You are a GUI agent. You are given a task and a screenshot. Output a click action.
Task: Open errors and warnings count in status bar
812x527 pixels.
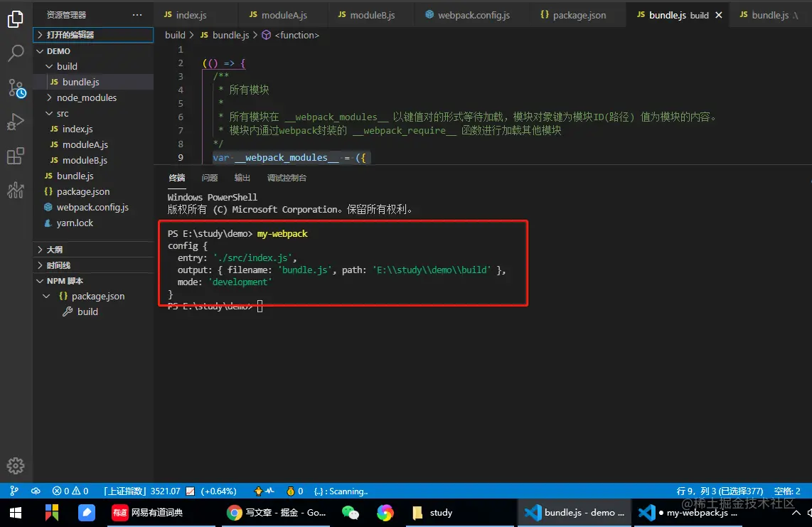tap(70, 491)
